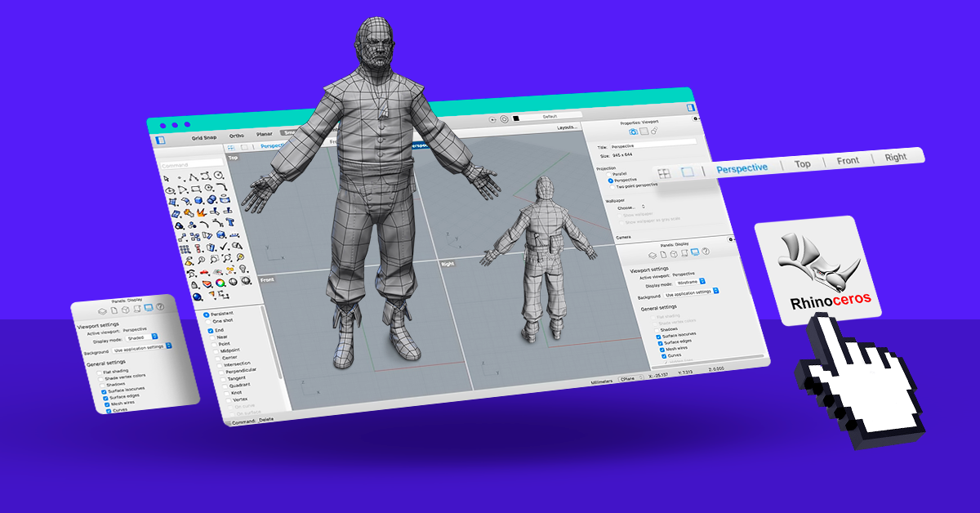980x513 pixels.
Task: Enable the Perpendicular object snap
Action: click(221, 372)
